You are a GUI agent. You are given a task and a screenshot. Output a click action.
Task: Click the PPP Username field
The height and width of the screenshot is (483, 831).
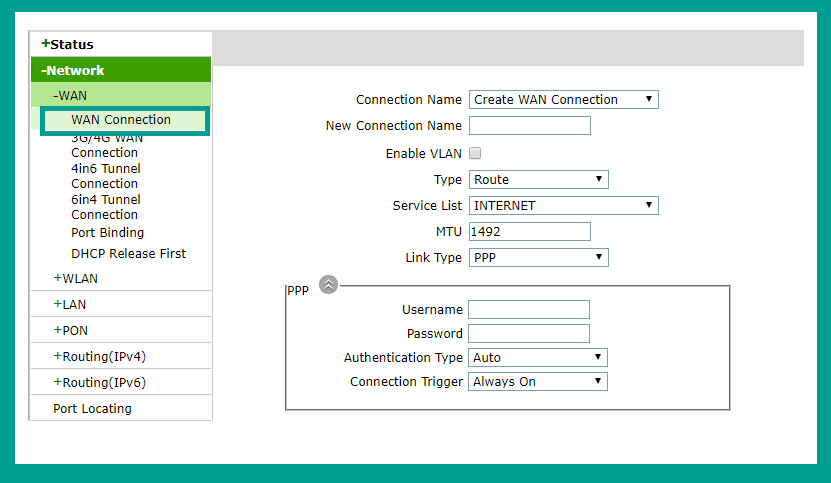point(528,310)
